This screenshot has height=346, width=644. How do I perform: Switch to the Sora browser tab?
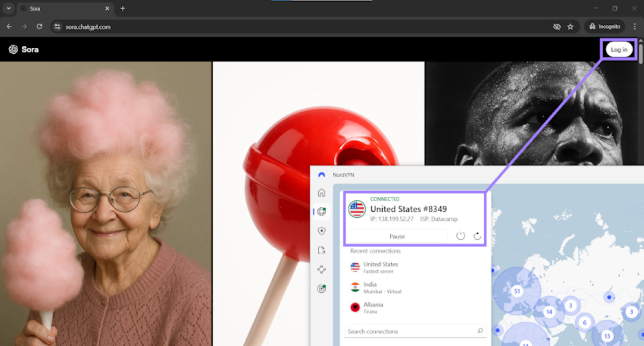point(64,9)
